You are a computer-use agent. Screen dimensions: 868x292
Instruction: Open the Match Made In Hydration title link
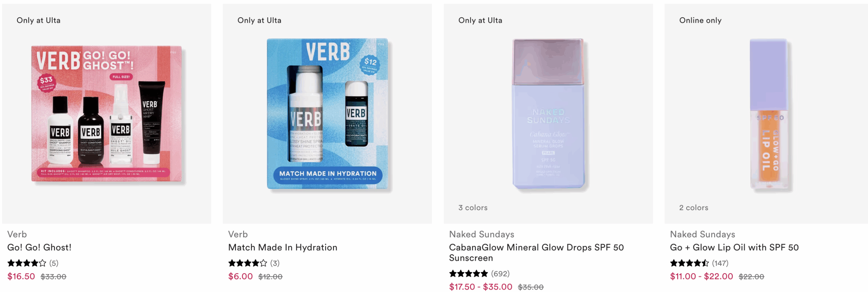point(282,248)
